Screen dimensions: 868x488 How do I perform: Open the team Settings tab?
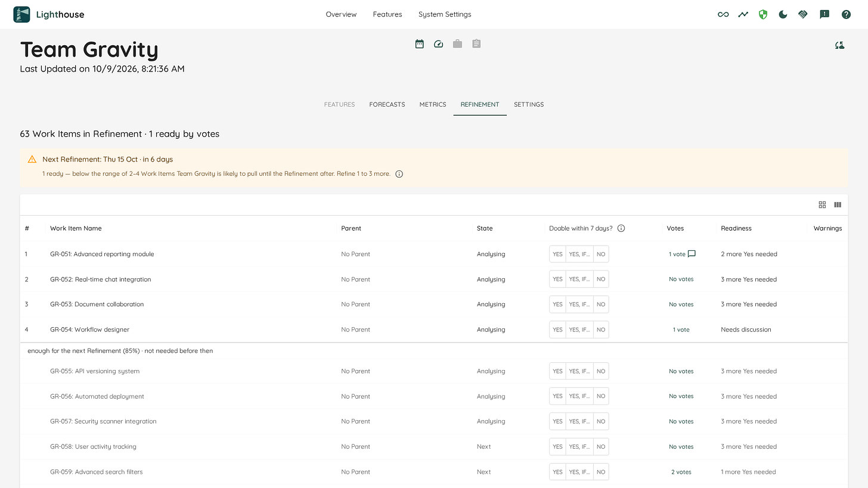(x=529, y=104)
